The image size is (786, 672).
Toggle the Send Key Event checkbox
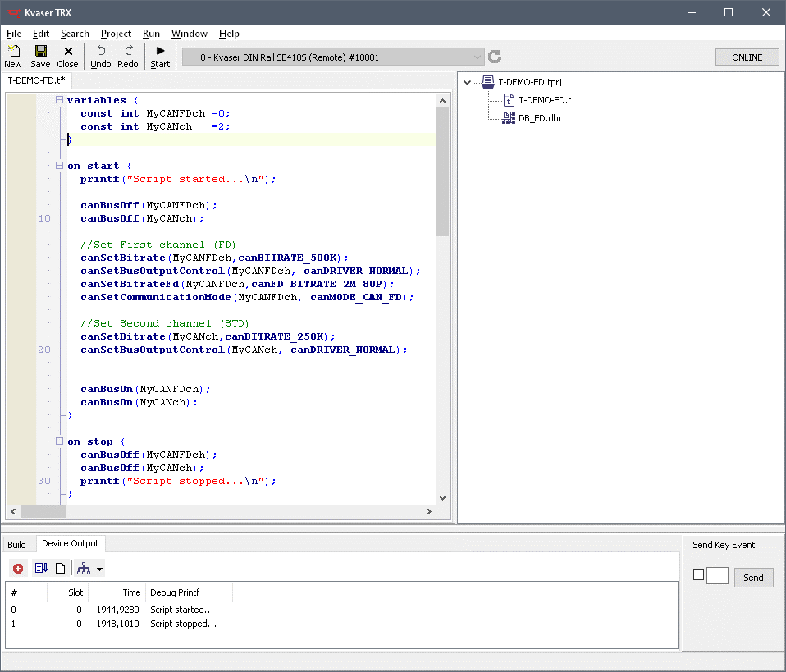point(698,574)
